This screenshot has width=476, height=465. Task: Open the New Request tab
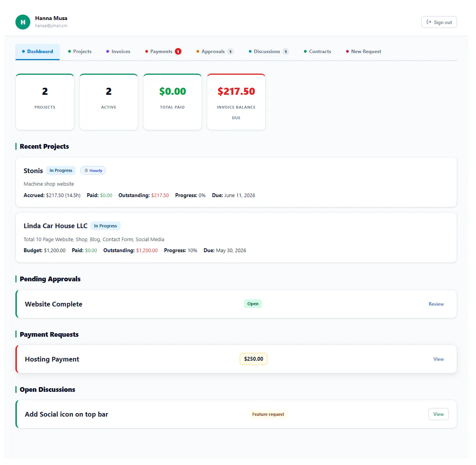tap(363, 52)
